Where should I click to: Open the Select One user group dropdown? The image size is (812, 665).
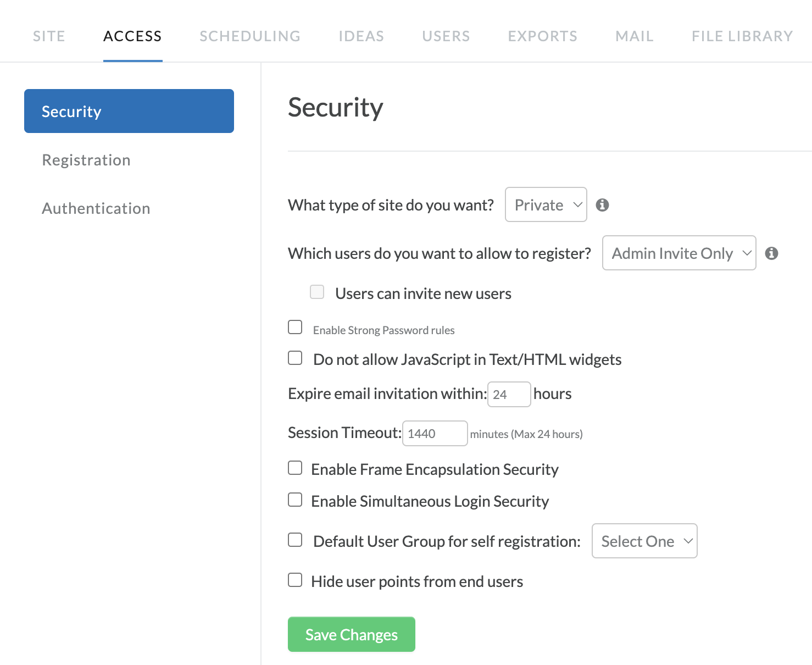pos(644,541)
